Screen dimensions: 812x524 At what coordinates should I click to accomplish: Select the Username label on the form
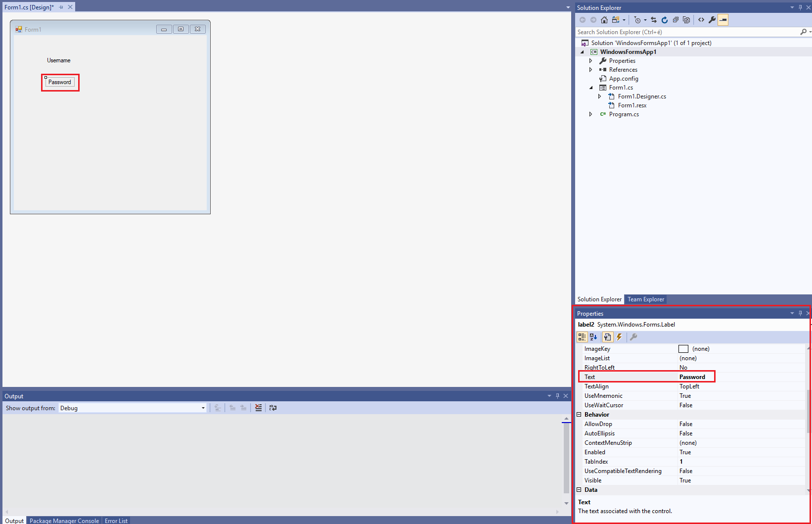[x=59, y=60]
